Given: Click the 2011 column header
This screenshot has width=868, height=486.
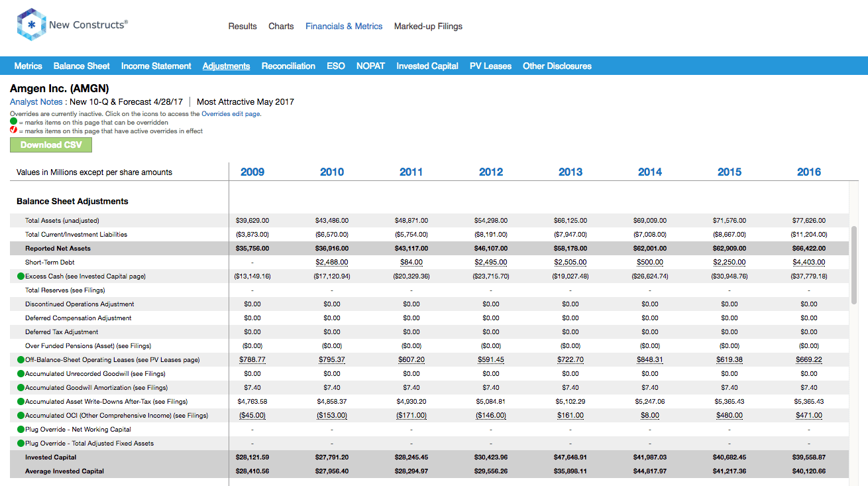Looking at the screenshot, I should point(411,172).
